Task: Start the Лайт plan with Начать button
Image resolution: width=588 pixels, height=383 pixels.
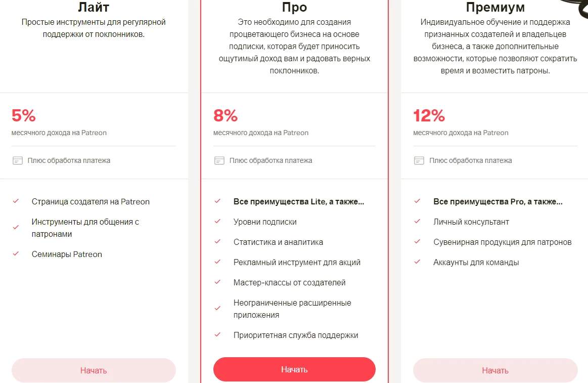Action: click(94, 370)
